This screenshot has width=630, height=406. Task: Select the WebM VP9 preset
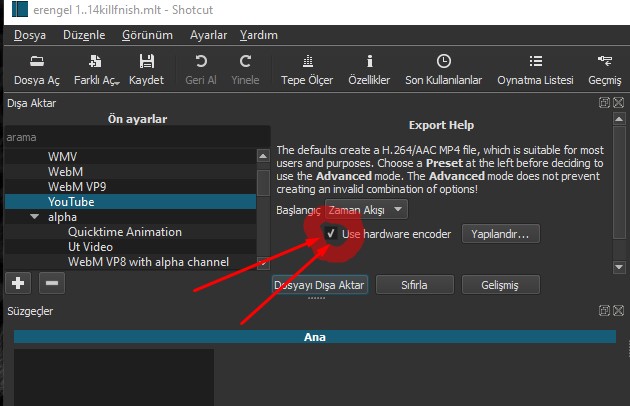pyautogui.click(x=130, y=187)
